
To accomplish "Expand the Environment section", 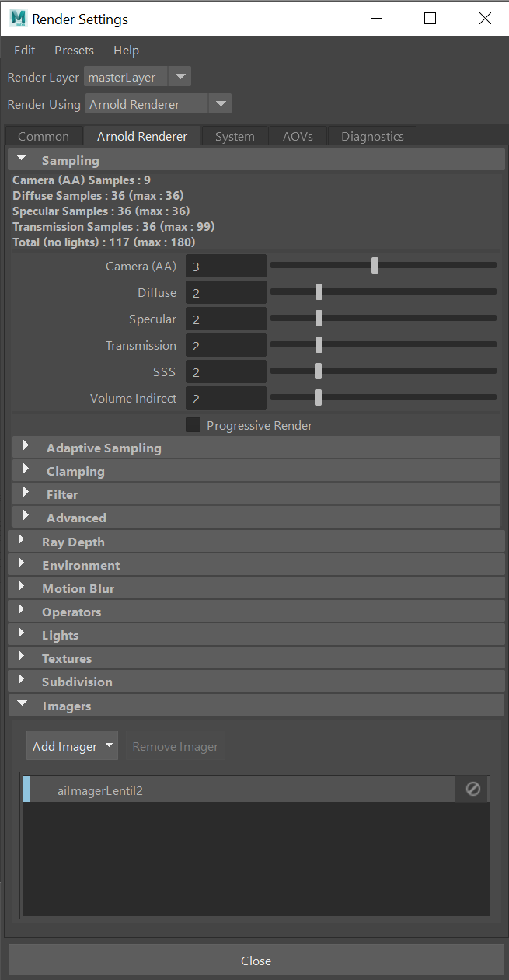I will 256,565.
